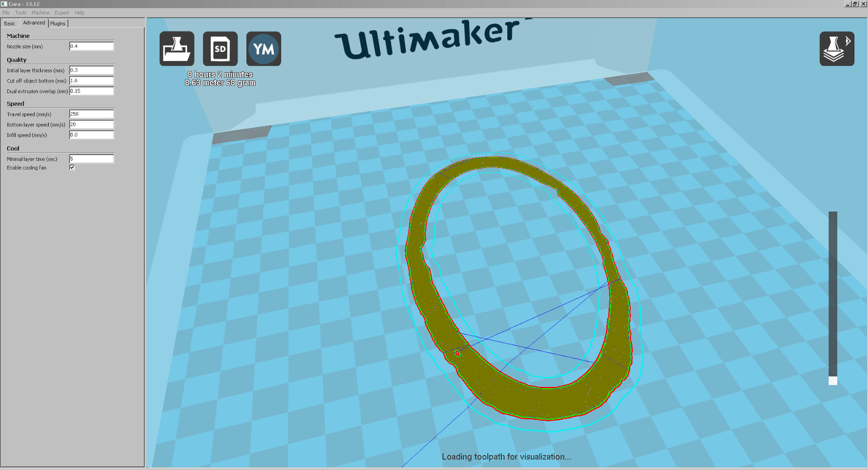The image size is (868, 470).
Task: Open the Machine menu
Action: (40, 12)
